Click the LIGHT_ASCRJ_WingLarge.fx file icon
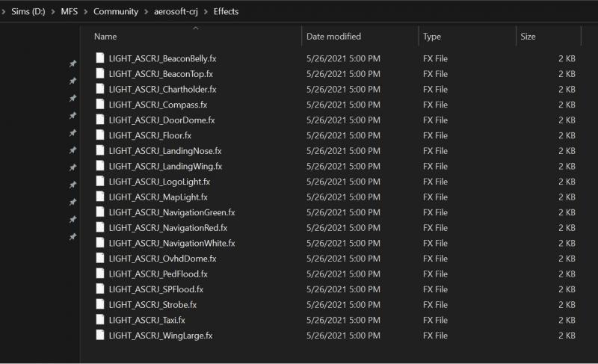The height and width of the screenshot is (364, 598). (x=101, y=336)
